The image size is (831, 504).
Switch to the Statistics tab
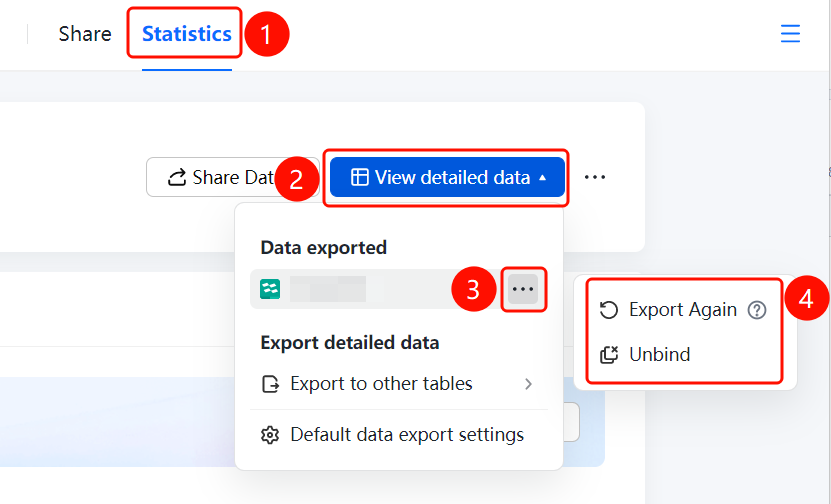187,34
